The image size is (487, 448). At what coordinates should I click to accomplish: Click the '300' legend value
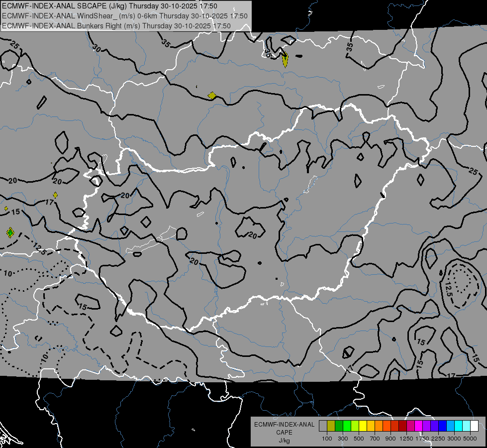point(343,439)
